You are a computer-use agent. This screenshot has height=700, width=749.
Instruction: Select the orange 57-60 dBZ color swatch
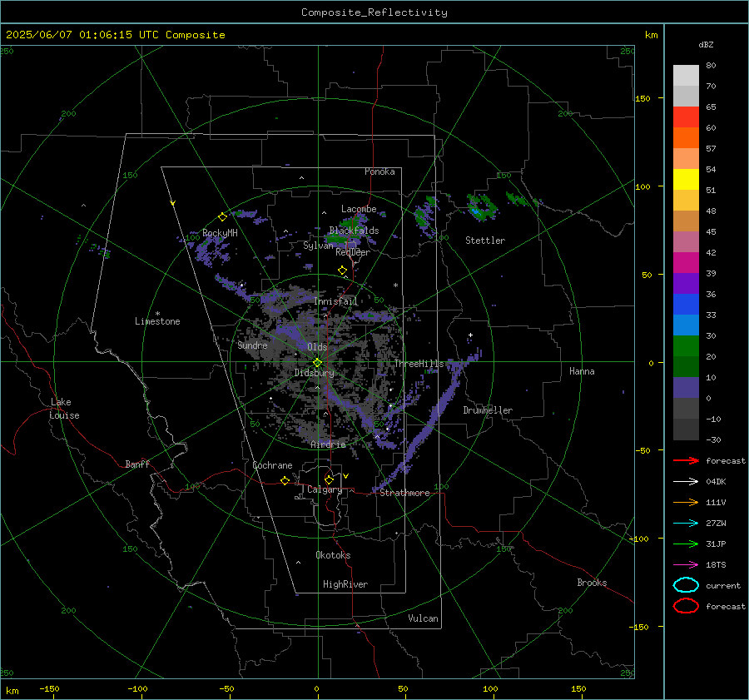pyautogui.click(x=686, y=137)
